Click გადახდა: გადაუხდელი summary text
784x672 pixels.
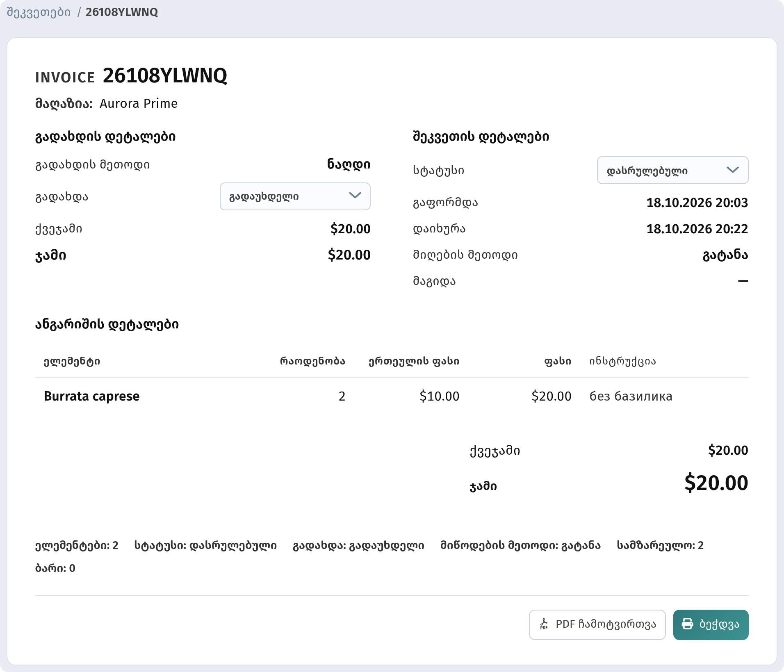[358, 545]
